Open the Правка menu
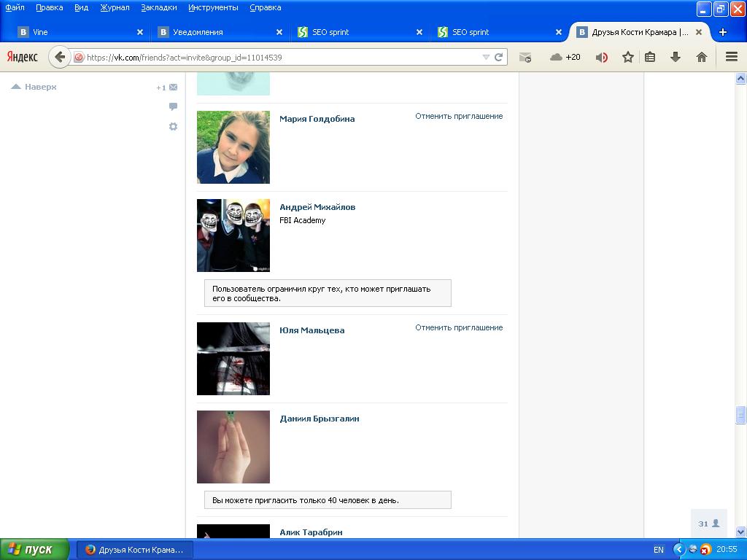747x560 pixels. [49, 7]
